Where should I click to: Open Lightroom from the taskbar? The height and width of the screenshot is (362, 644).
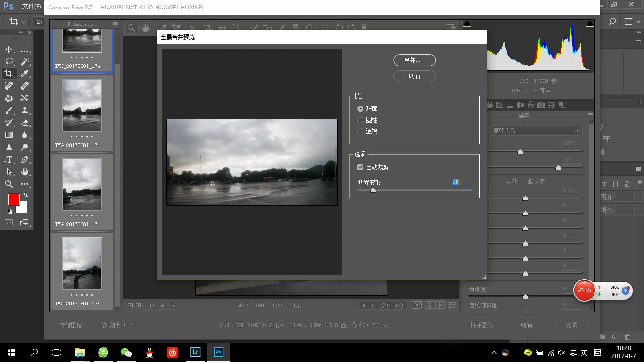click(x=195, y=352)
